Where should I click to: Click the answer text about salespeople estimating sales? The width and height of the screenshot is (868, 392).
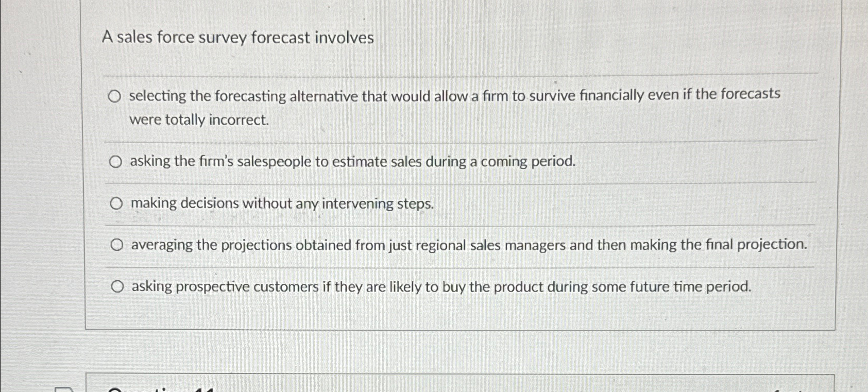click(x=354, y=161)
